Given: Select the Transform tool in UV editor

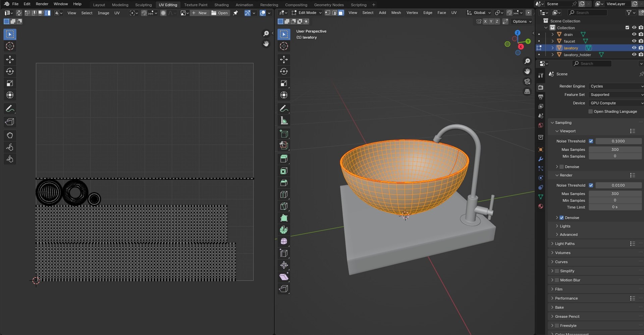Looking at the screenshot, I should click(x=10, y=95).
